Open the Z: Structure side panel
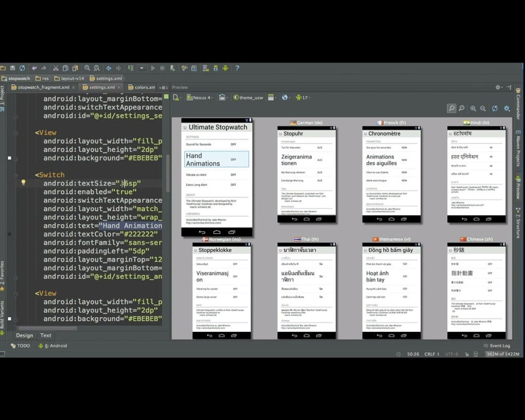This screenshot has width=525, height=420. 518,223
